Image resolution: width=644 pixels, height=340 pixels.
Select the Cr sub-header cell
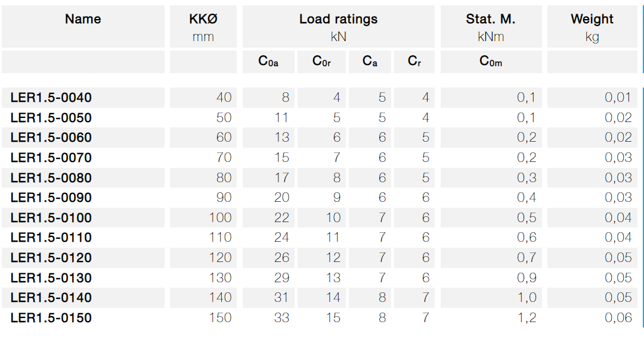pos(414,62)
